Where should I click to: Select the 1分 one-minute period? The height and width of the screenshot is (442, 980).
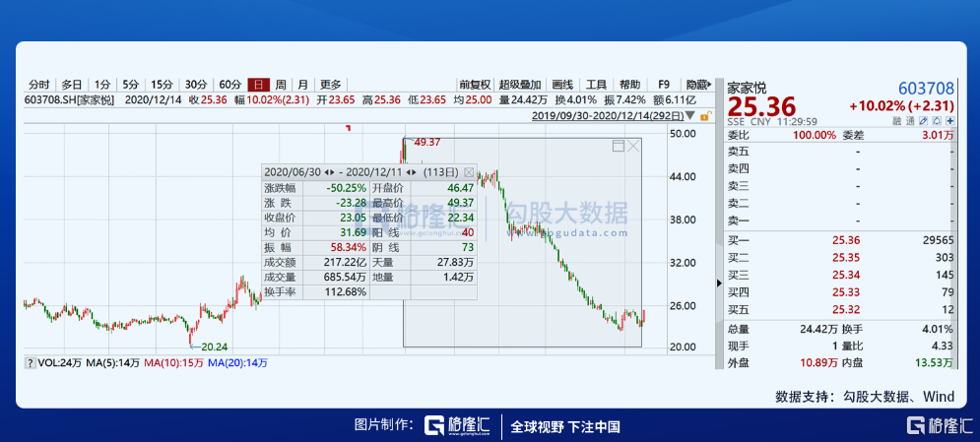[x=101, y=85]
